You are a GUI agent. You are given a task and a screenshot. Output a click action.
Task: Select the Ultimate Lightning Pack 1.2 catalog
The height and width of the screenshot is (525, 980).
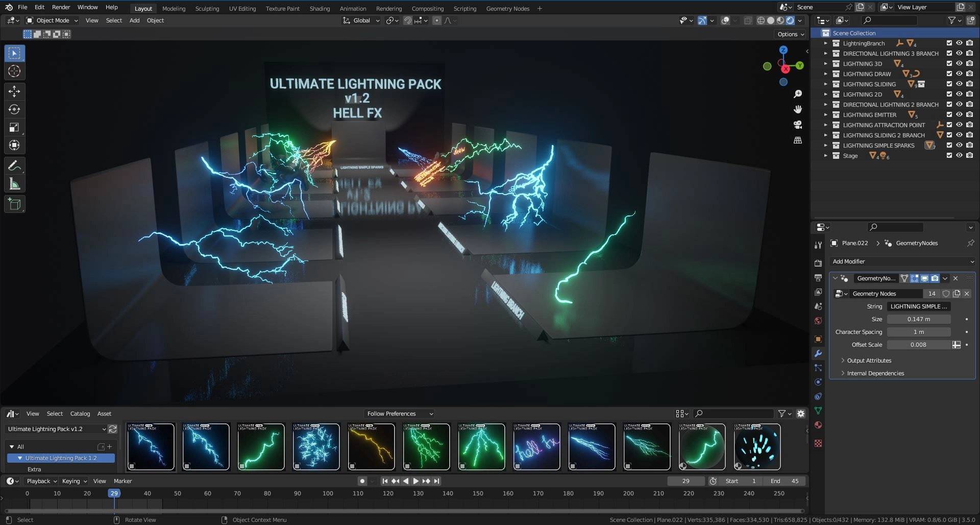point(61,458)
